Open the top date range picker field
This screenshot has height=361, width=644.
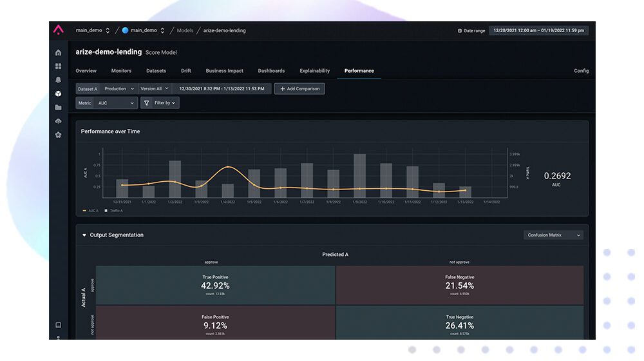pyautogui.click(x=538, y=30)
